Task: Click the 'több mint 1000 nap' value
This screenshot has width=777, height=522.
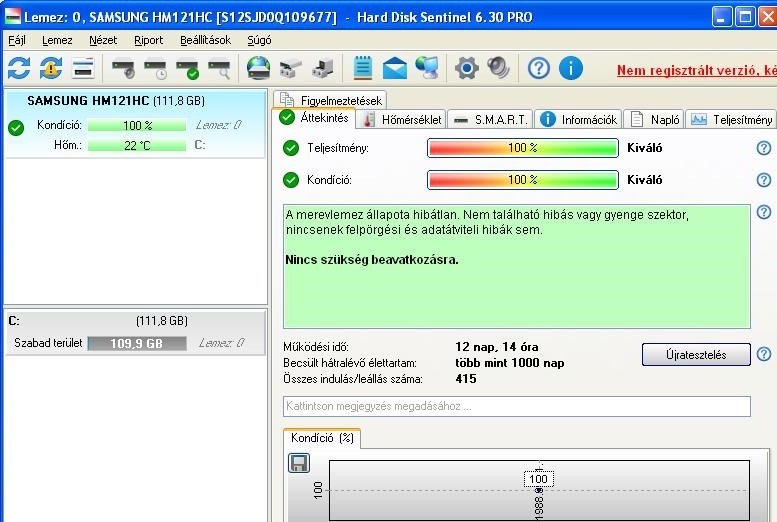Action: coord(509,363)
